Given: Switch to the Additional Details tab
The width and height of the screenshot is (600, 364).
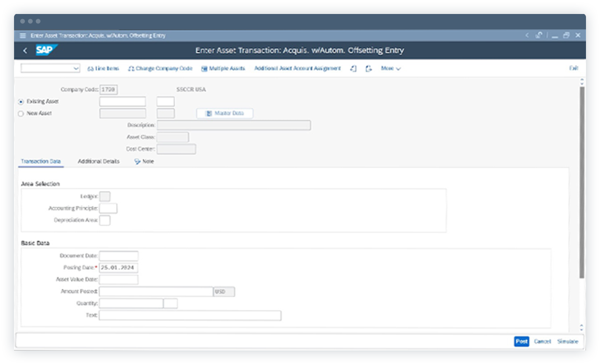Looking at the screenshot, I should click(98, 161).
